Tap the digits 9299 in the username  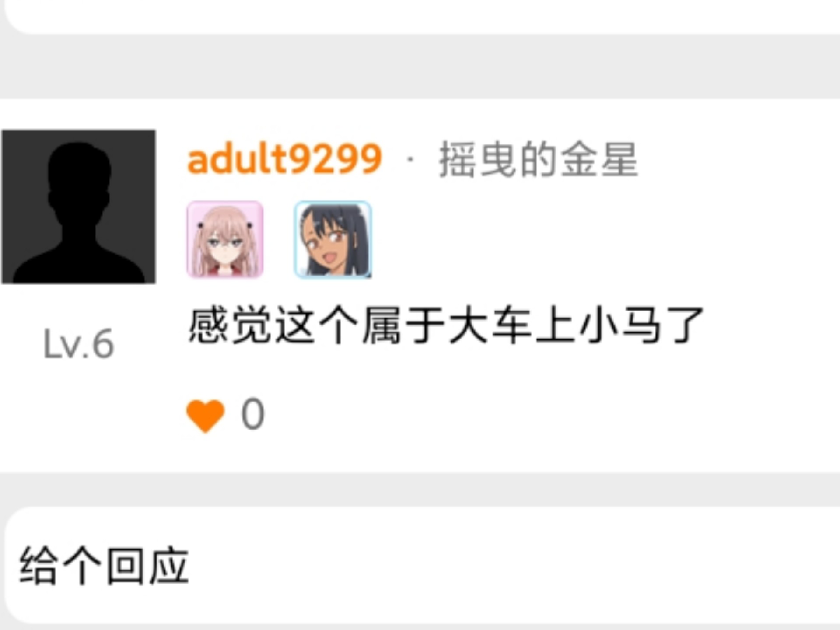[336, 159]
